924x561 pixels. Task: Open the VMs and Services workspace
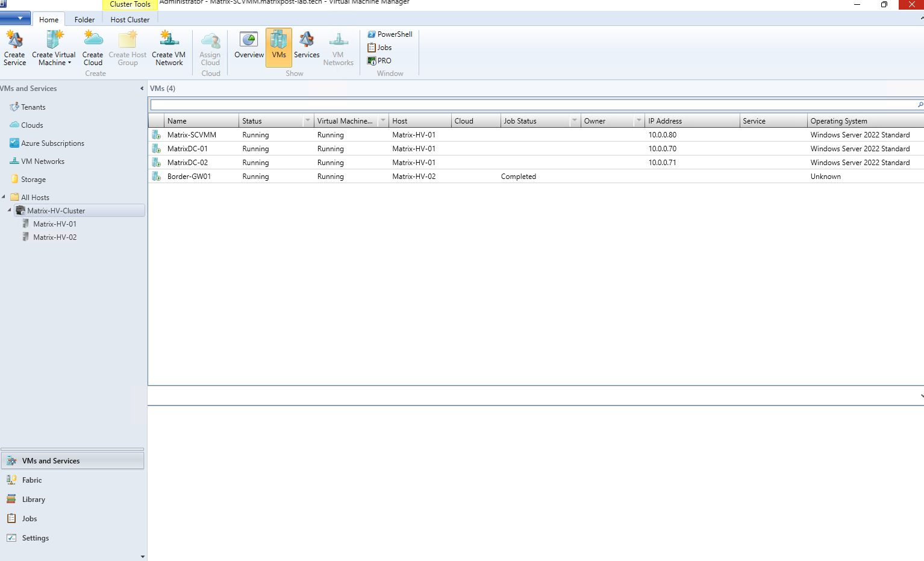tap(72, 461)
